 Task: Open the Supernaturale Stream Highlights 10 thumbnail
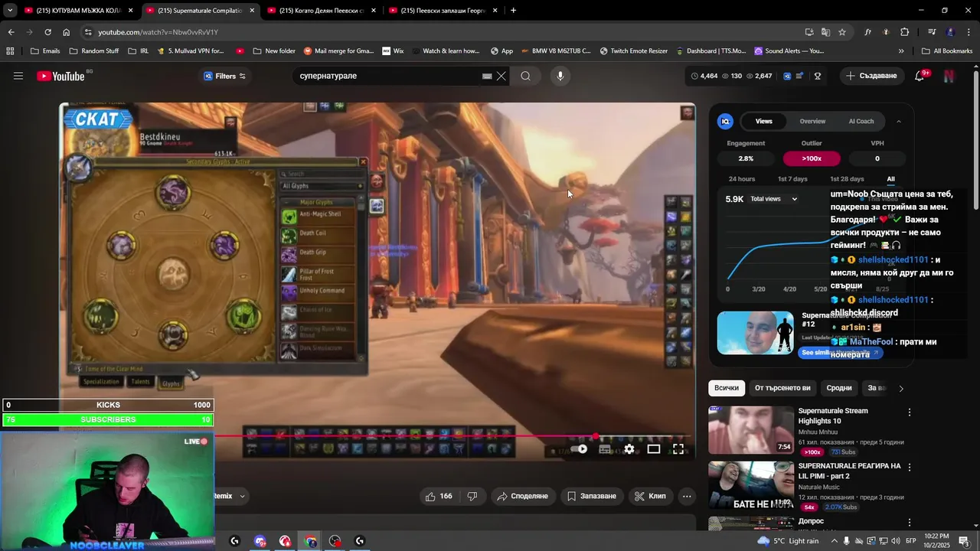point(750,429)
